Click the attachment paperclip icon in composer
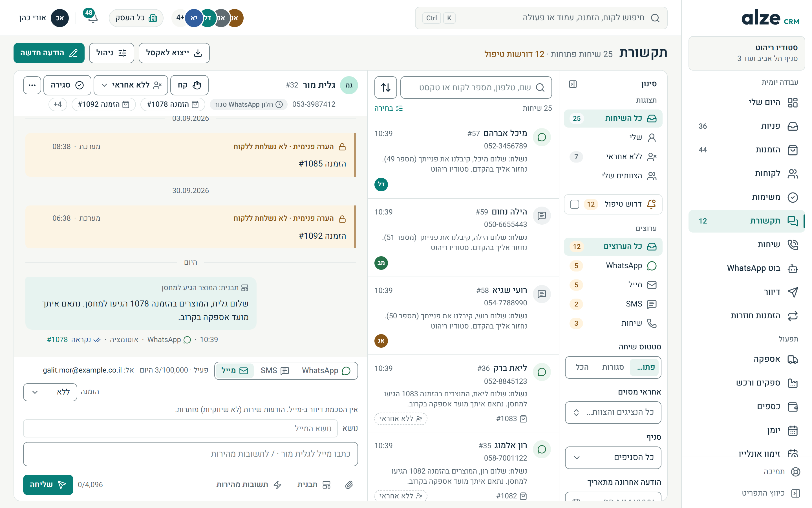The height and width of the screenshot is (508, 812). click(349, 485)
